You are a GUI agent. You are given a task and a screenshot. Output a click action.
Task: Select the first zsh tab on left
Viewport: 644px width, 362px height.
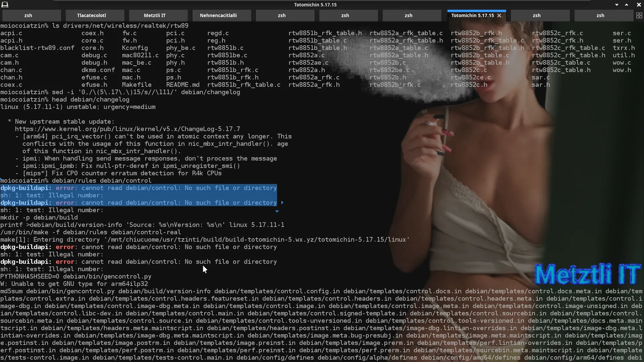28,15
